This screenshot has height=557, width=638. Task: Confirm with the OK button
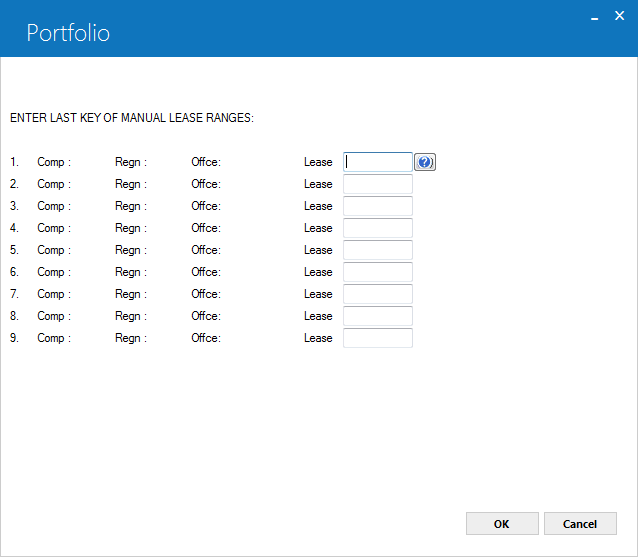click(x=502, y=524)
